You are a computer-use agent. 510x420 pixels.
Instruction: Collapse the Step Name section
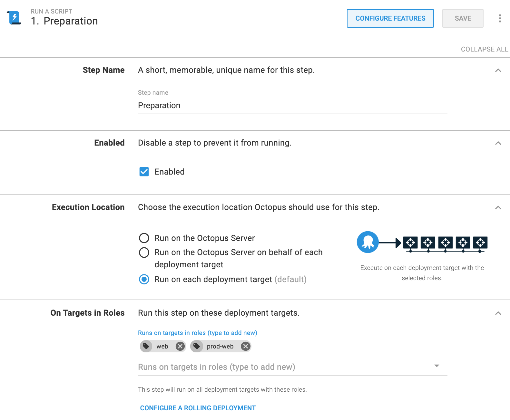pyautogui.click(x=498, y=70)
